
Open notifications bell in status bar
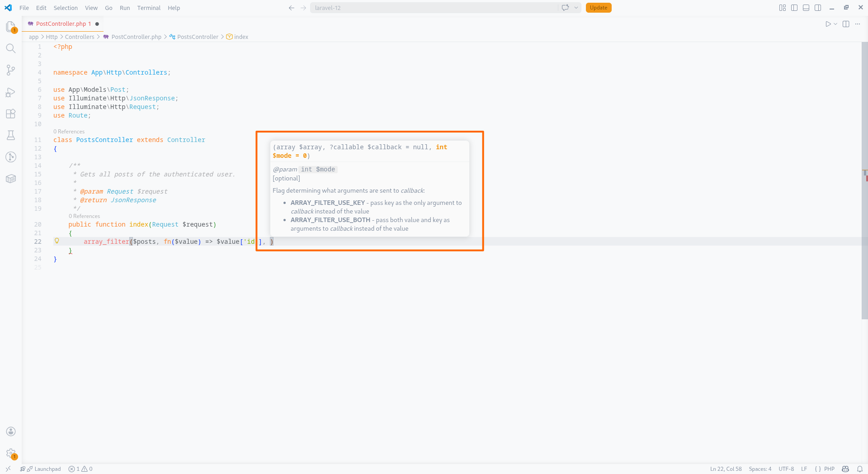click(860, 469)
